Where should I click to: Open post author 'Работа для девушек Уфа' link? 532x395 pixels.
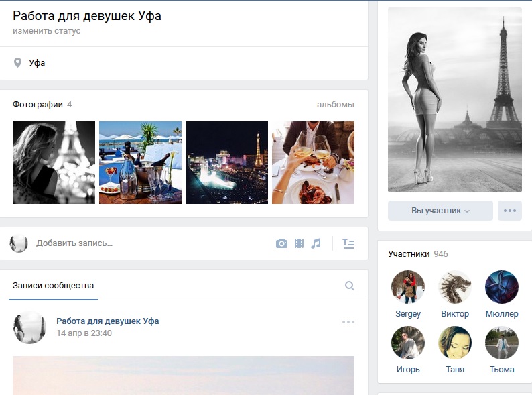coord(108,321)
